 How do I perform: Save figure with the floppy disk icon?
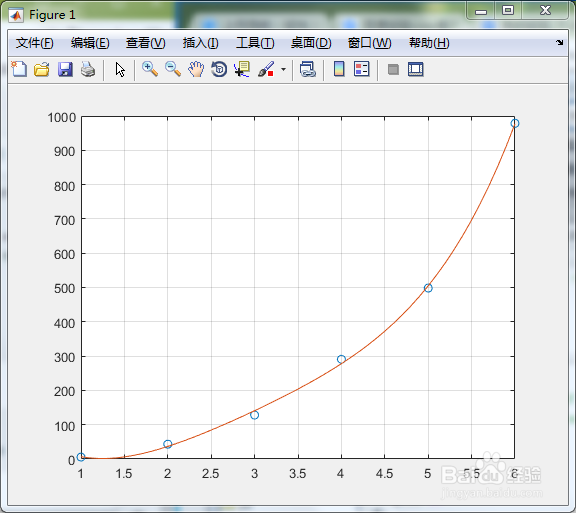(65, 69)
